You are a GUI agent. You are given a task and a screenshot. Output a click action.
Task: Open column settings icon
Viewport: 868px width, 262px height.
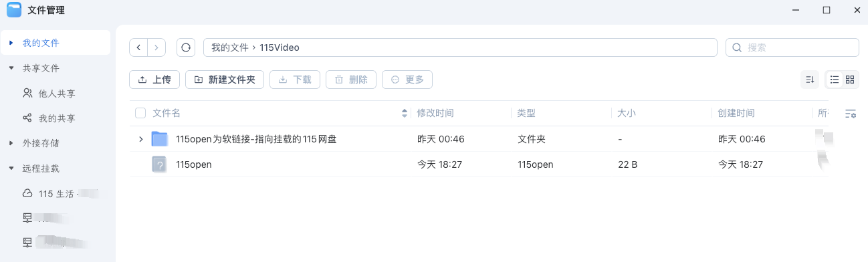tap(851, 114)
